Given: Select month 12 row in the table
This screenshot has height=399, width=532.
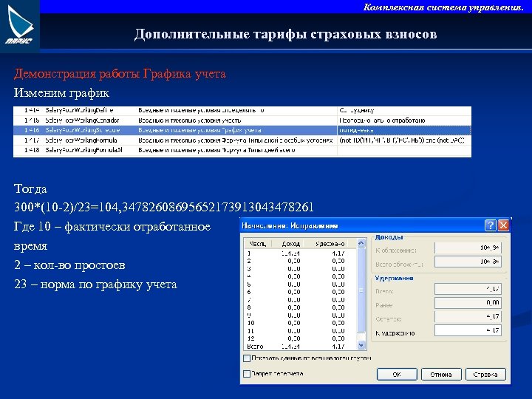Looking at the screenshot, I should tap(300, 338).
